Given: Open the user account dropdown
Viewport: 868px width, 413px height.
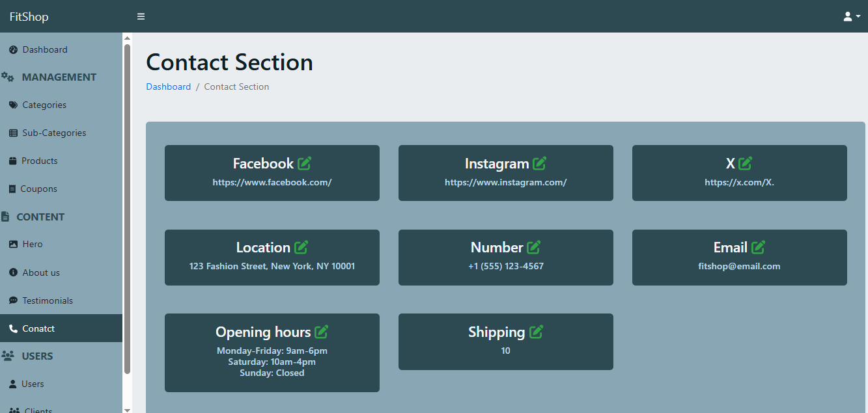Looking at the screenshot, I should pyautogui.click(x=851, y=16).
